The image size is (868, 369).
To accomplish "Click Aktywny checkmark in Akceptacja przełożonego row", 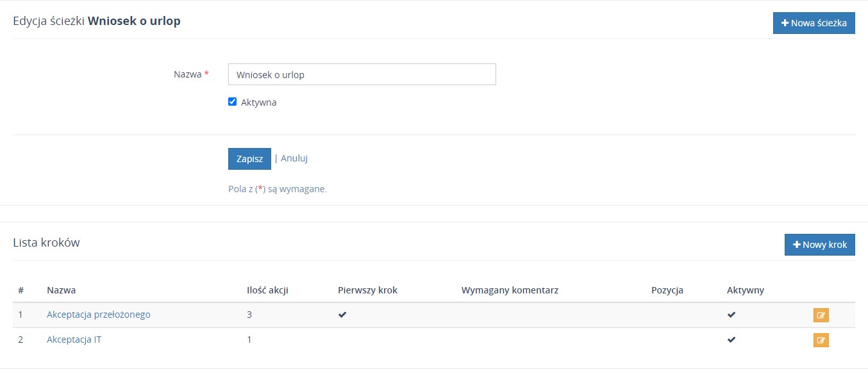I will coord(731,315).
